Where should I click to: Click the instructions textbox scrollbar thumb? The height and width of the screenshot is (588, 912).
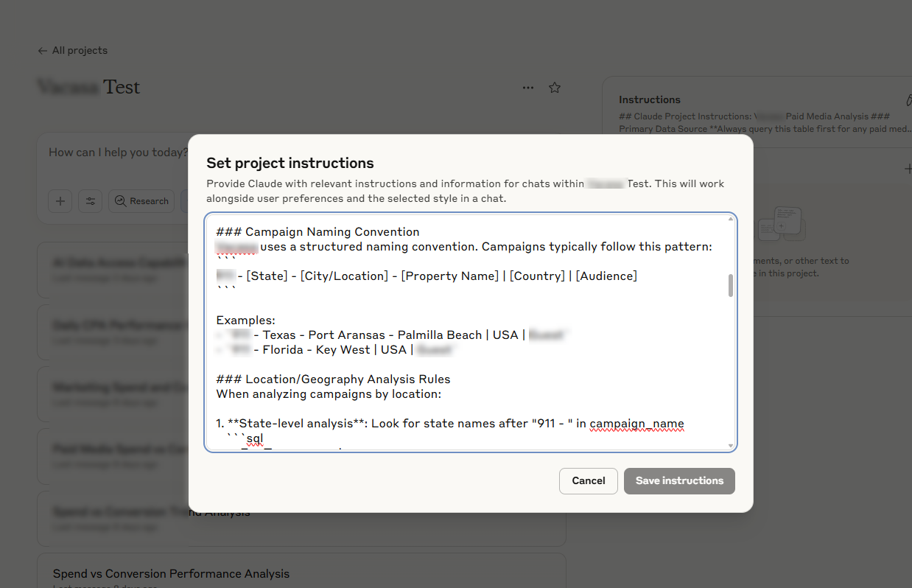tap(731, 285)
